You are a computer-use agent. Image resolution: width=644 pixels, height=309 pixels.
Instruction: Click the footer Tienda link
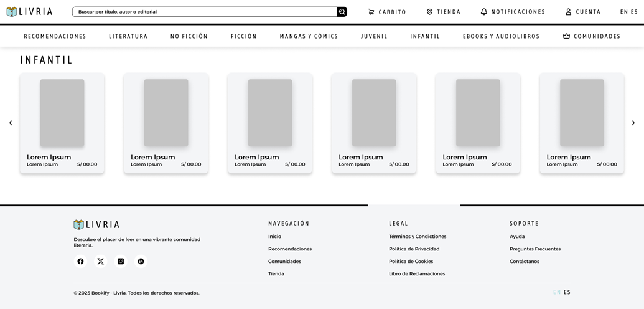coord(276,273)
